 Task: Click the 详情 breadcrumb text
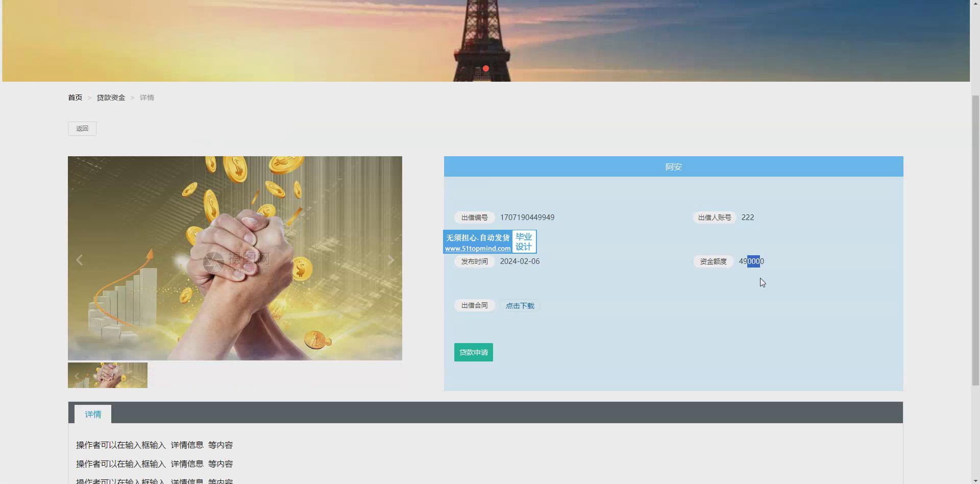pyautogui.click(x=147, y=98)
